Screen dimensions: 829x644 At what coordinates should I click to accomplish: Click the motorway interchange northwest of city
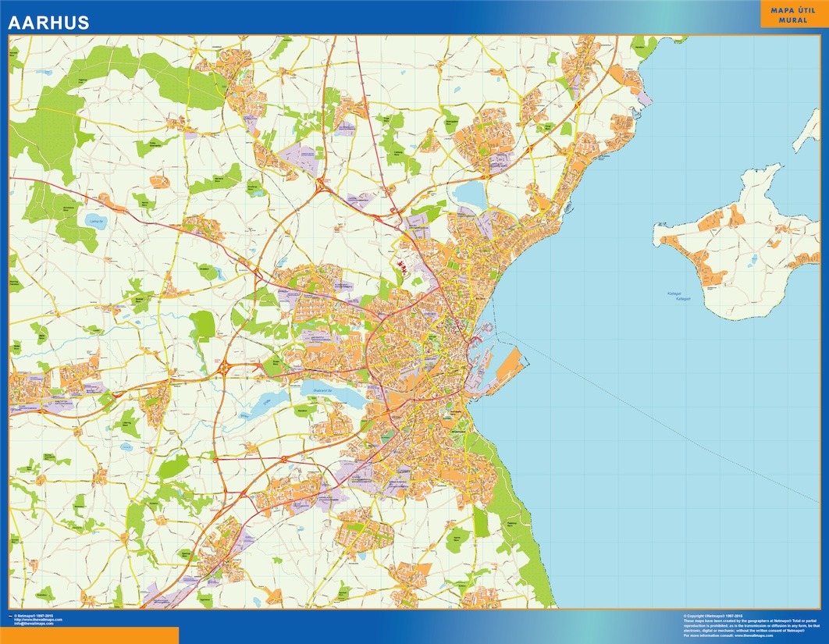[321, 184]
